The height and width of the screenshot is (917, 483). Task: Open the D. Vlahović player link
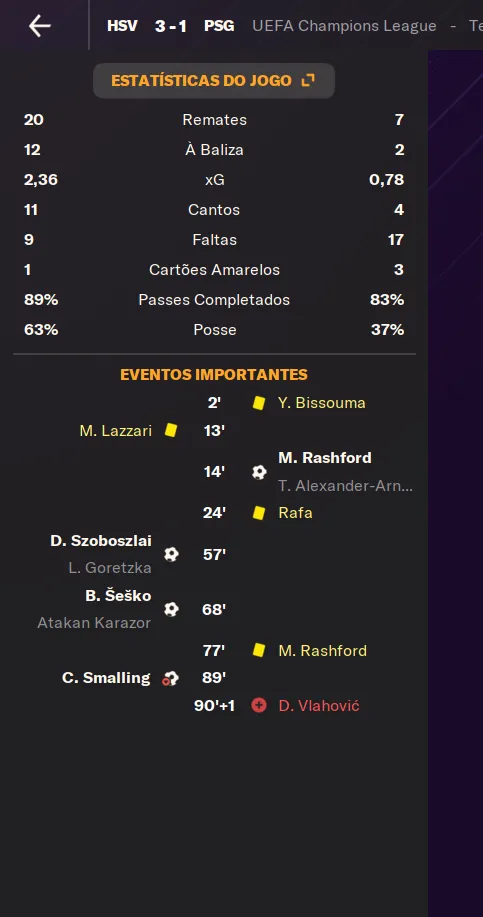(x=319, y=706)
